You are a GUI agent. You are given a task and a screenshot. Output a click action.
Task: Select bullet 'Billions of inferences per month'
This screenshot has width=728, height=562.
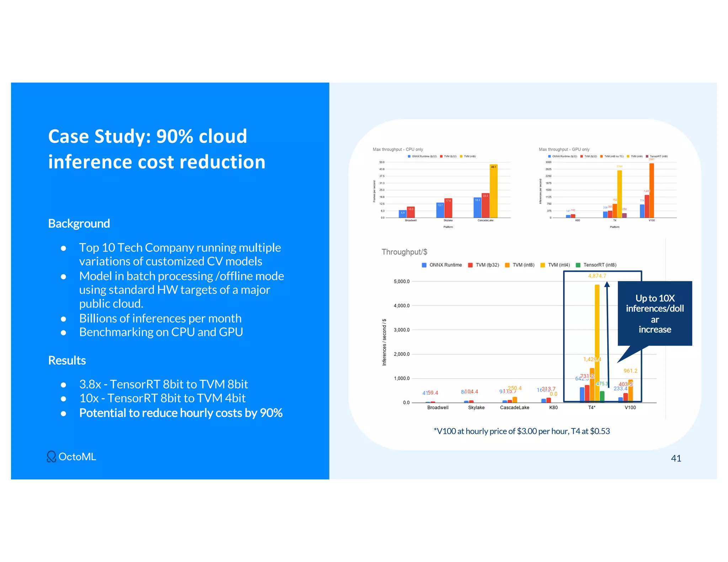(160, 318)
